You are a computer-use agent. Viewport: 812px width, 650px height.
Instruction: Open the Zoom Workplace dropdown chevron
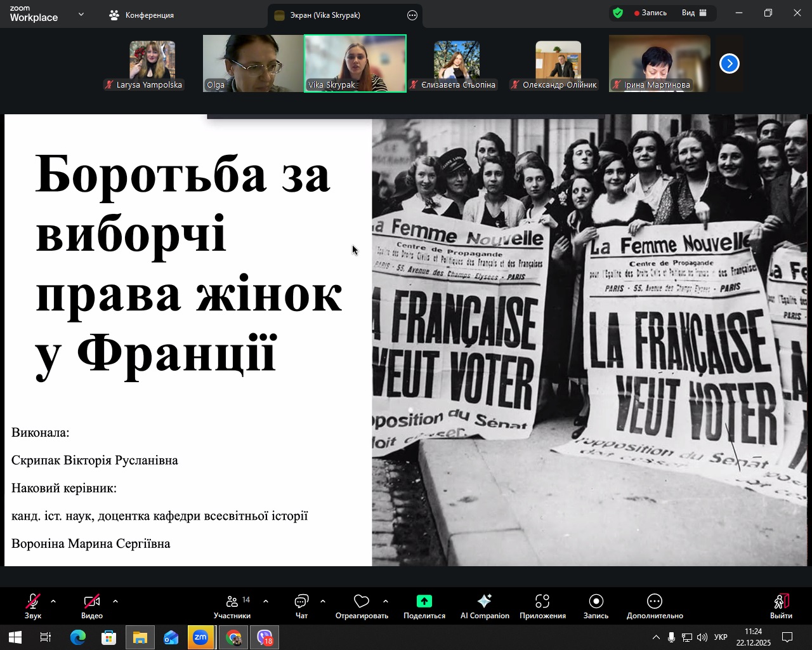coord(81,14)
